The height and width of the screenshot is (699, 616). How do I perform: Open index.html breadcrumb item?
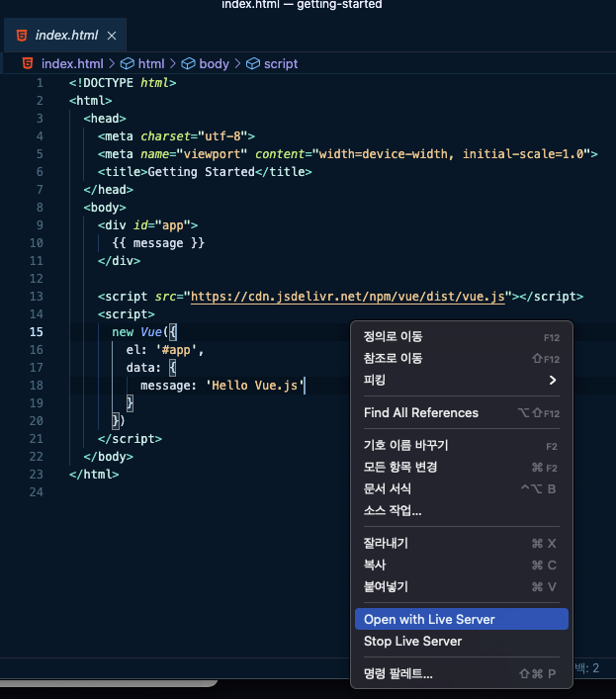point(72,63)
